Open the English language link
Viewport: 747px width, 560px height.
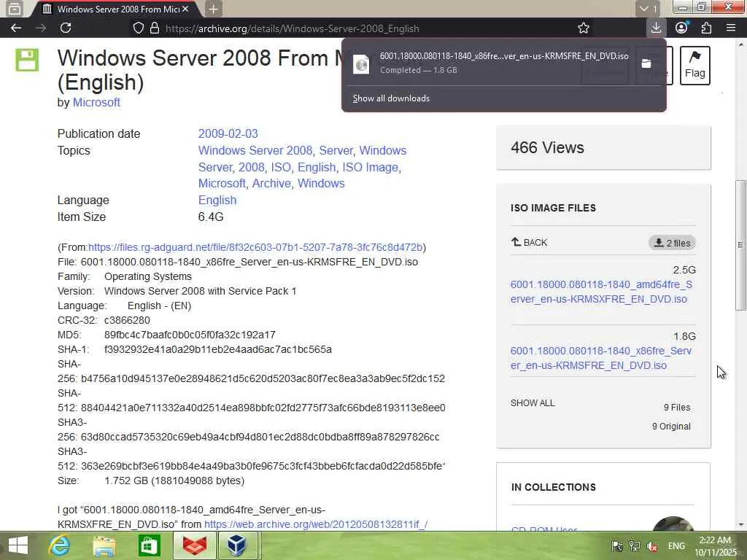coord(217,200)
